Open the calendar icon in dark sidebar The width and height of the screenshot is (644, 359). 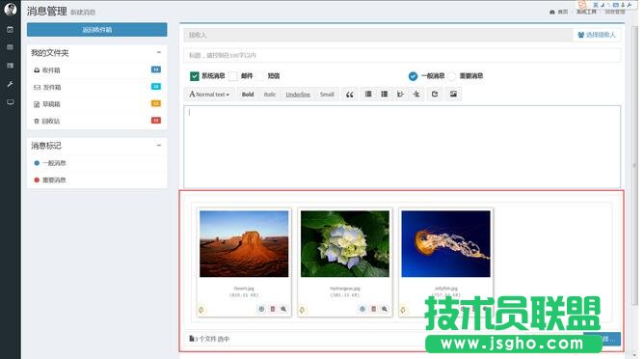point(11,30)
